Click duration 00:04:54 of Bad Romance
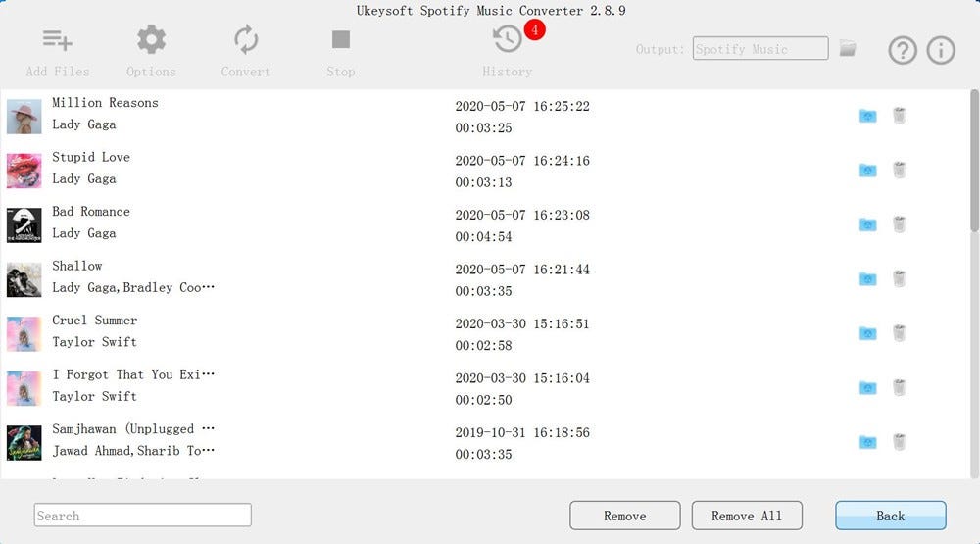The height and width of the screenshot is (544, 980). click(484, 237)
